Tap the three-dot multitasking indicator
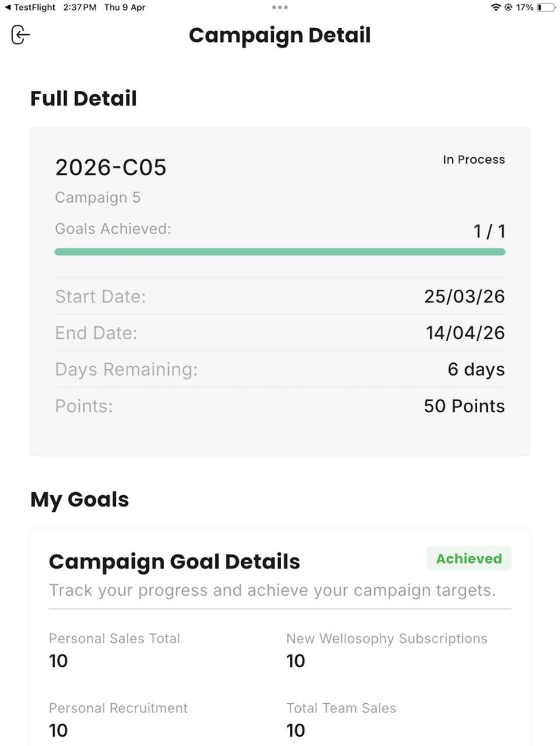This screenshot has height=746, width=560. (x=280, y=8)
